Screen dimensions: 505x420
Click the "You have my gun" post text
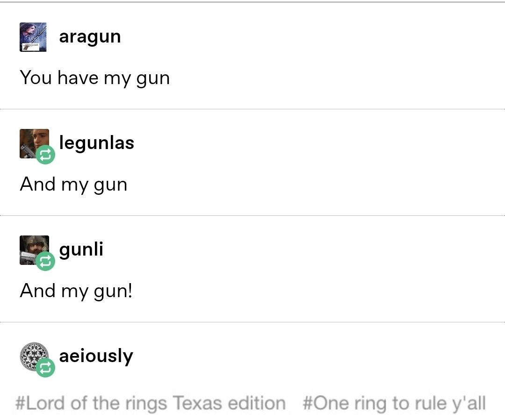[x=94, y=78]
